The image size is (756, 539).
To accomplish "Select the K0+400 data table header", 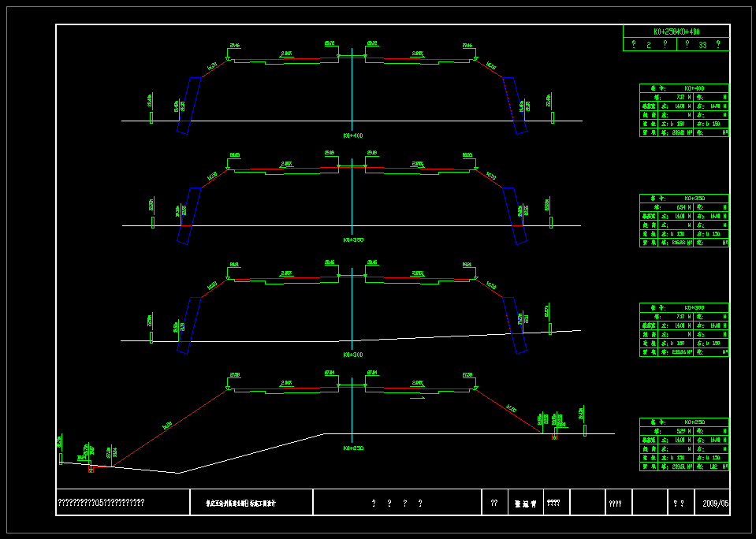I will (683, 88).
